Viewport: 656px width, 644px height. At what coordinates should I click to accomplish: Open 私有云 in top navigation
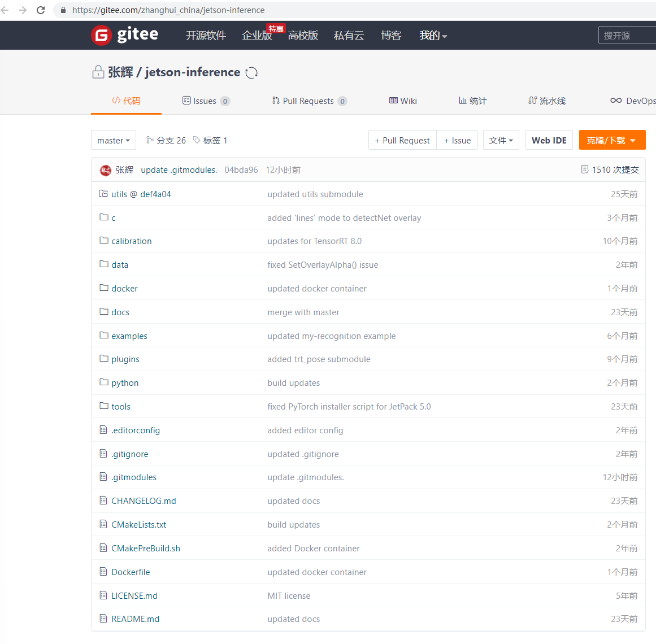[x=349, y=36]
